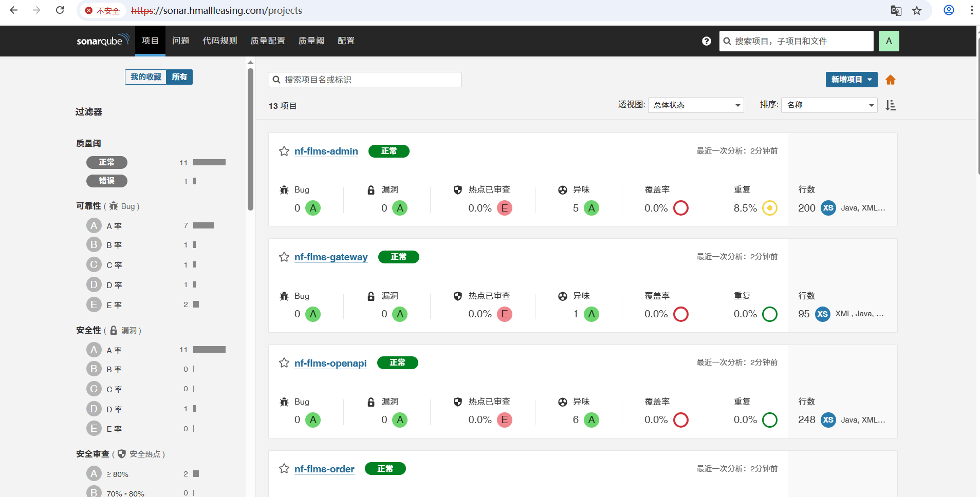980x497 pixels.
Task: Star the nf-flms-gateway project
Action: tap(284, 257)
